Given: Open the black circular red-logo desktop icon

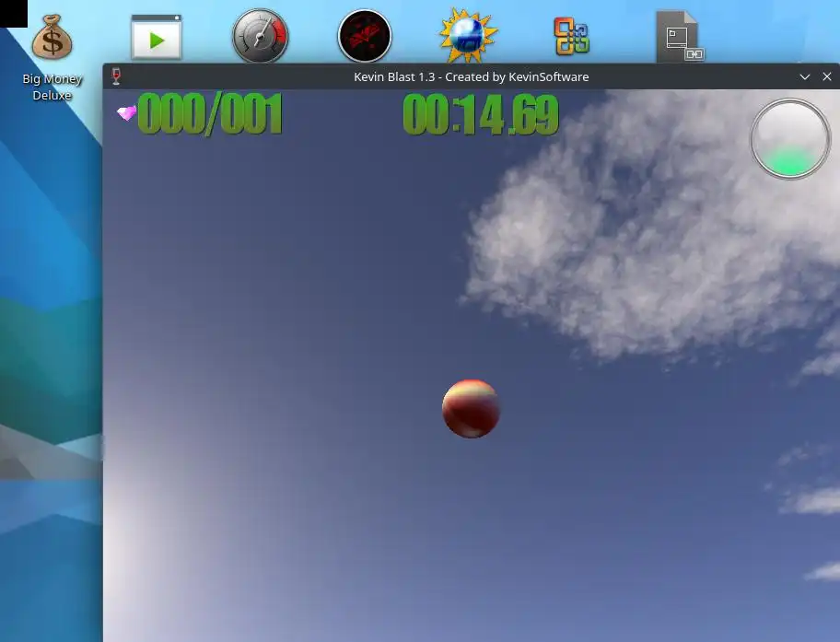Looking at the screenshot, I should [x=365, y=36].
